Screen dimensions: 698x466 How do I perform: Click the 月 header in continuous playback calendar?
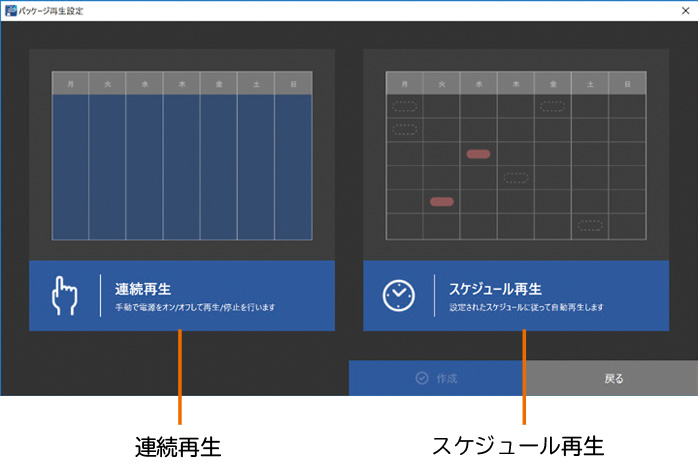70,84
